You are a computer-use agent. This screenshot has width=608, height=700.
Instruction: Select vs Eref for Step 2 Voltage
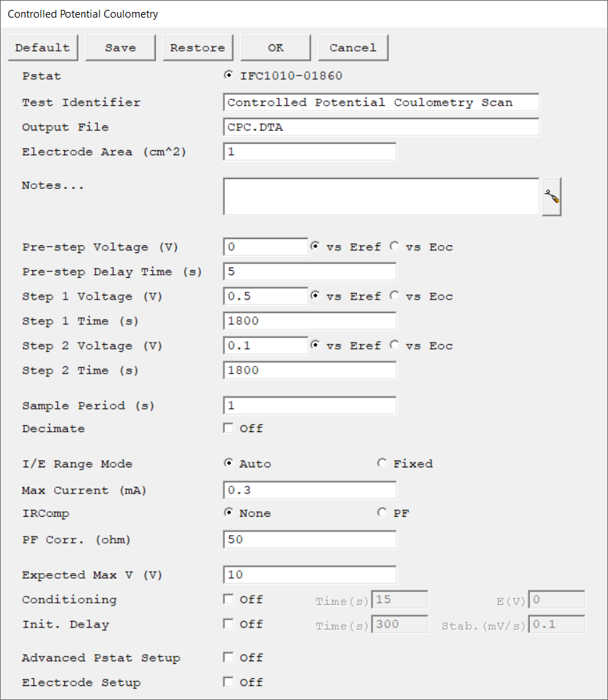coord(315,345)
